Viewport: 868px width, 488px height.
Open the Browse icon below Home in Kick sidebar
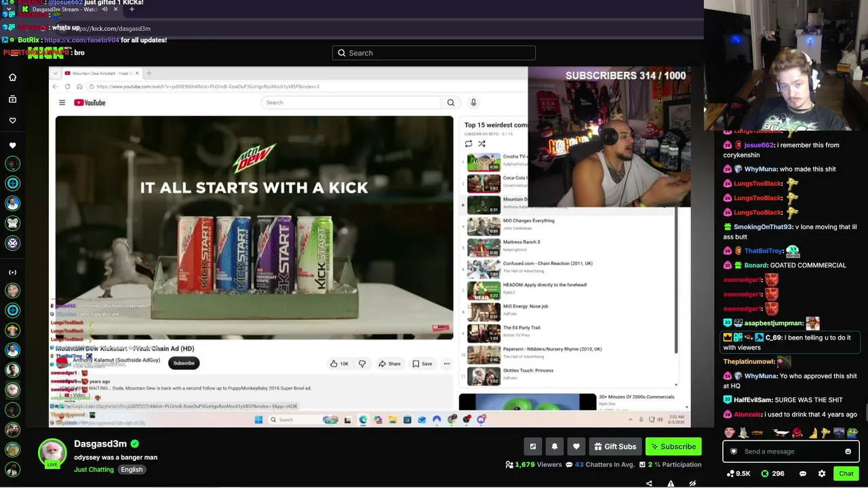(x=12, y=99)
